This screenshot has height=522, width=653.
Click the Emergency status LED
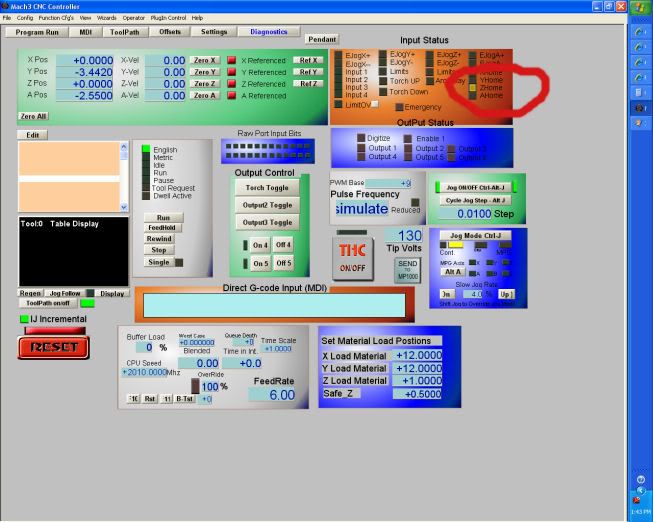399,107
